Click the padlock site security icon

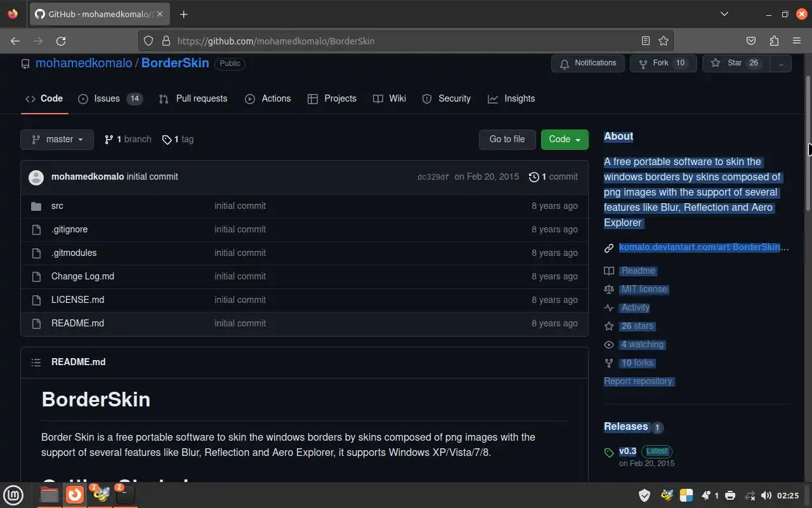[x=166, y=41]
